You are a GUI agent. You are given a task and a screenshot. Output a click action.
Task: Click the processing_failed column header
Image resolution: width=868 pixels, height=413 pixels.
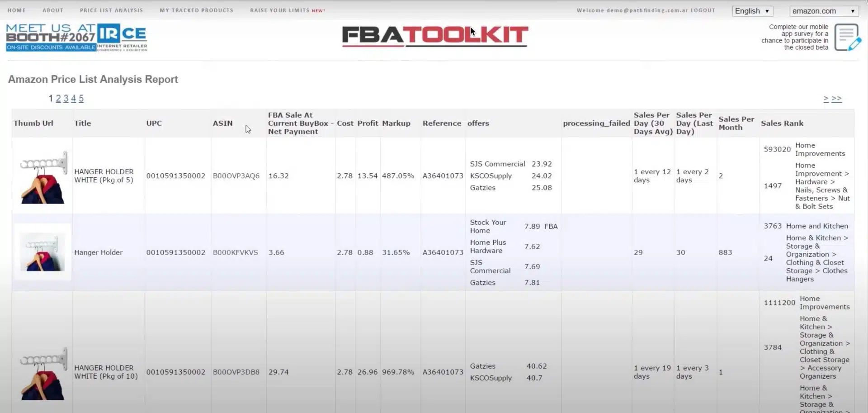596,123
